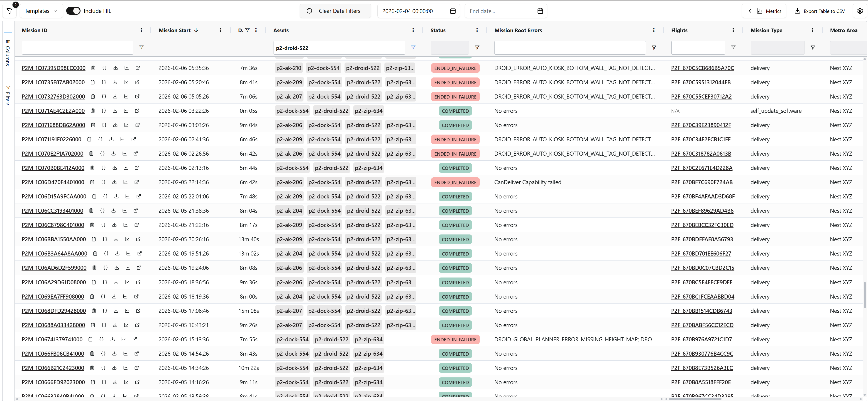Open the Mission ID column menu
The height and width of the screenshot is (403, 868).
[x=141, y=30]
